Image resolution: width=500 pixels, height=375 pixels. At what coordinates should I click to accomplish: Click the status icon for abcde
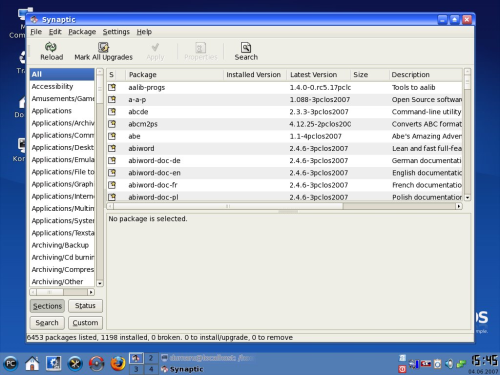112,112
